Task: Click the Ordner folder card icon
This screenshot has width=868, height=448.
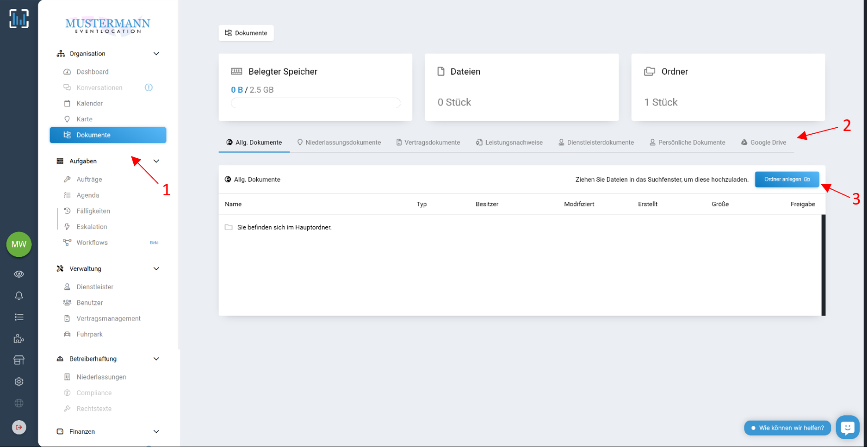Action: (x=650, y=71)
